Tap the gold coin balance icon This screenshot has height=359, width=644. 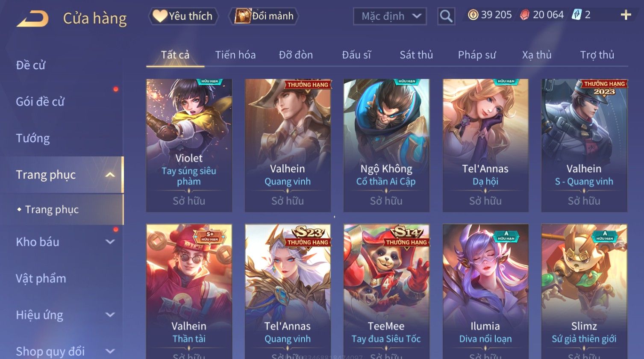473,15
